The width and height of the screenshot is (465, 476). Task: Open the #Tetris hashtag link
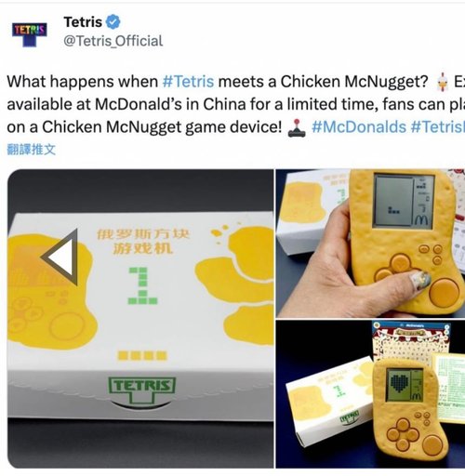tap(188, 82)
